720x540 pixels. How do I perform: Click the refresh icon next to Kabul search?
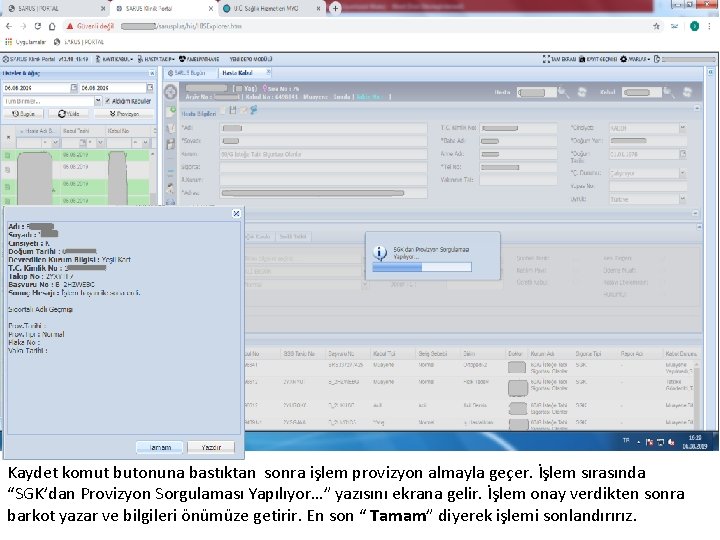[687, 93]
